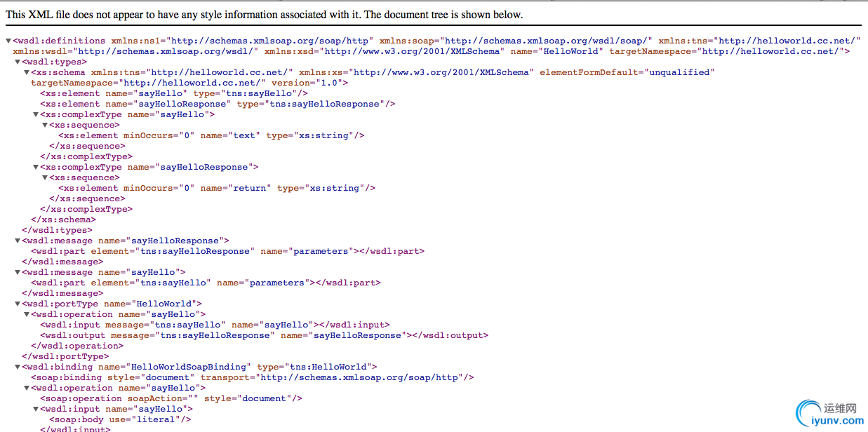This screenshot has height=432, width=868.
Task: Click the closing </wsdl:portType> tag
Action: tap(65, 356)
